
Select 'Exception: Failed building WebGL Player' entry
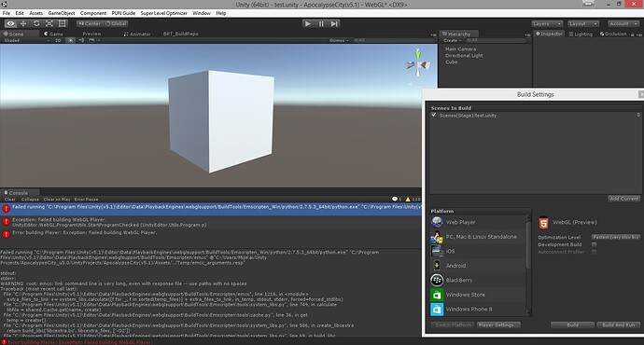click(211, 222)
